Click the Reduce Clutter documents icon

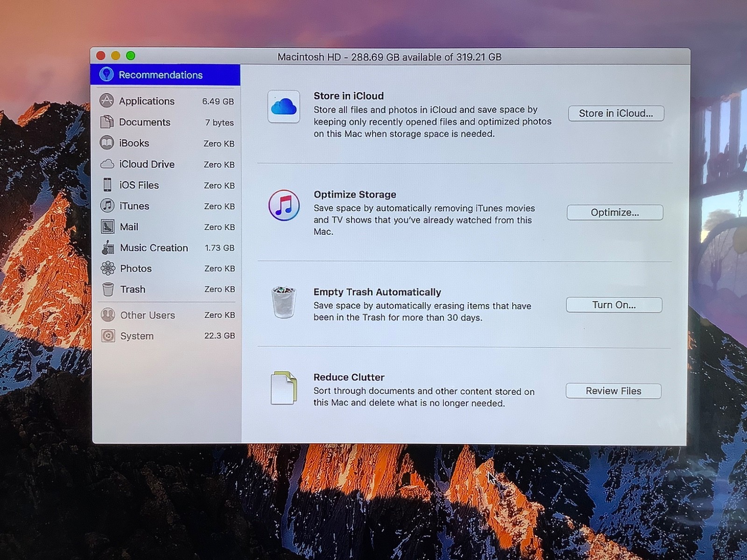(x=284, y=388)
